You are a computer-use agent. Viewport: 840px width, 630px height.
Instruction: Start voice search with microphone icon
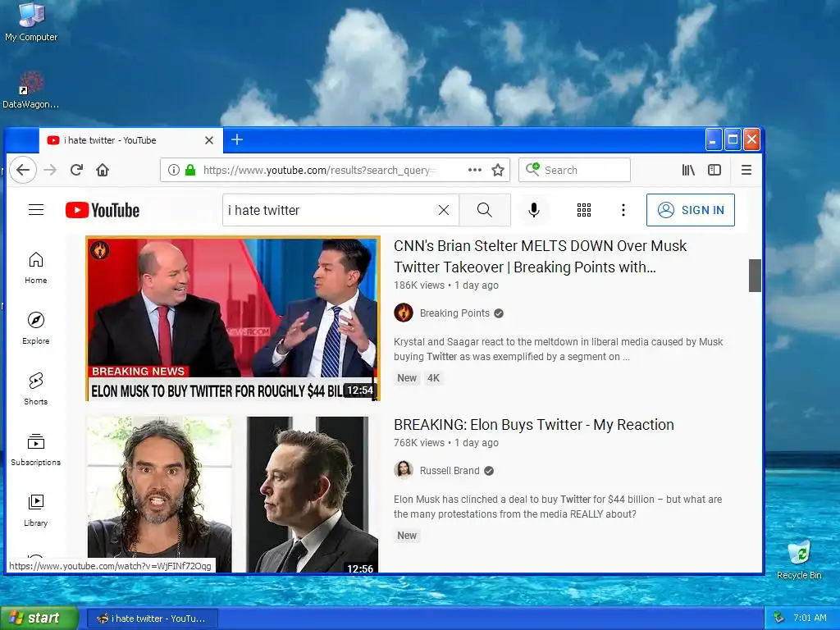coord(533,210)
